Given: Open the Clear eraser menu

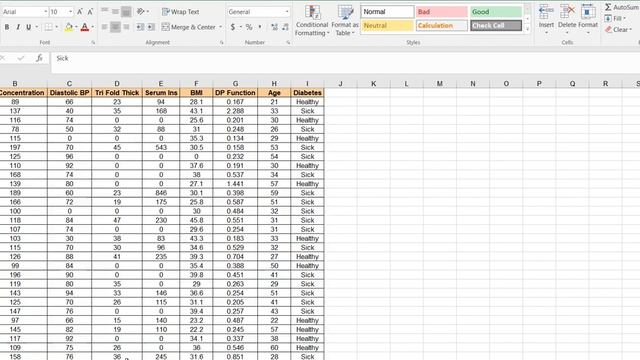Looking at the screenshot, I should point(618,29).
